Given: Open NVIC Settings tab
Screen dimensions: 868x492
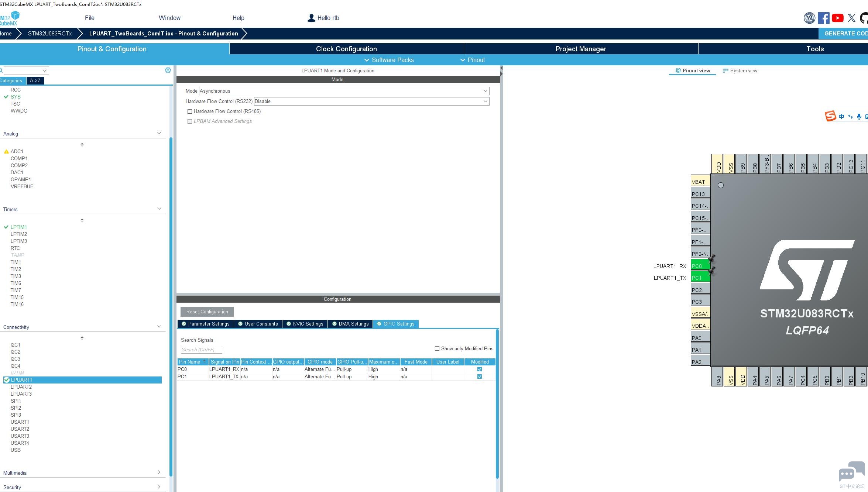Looking at the screenshot, I should point(305,324).
